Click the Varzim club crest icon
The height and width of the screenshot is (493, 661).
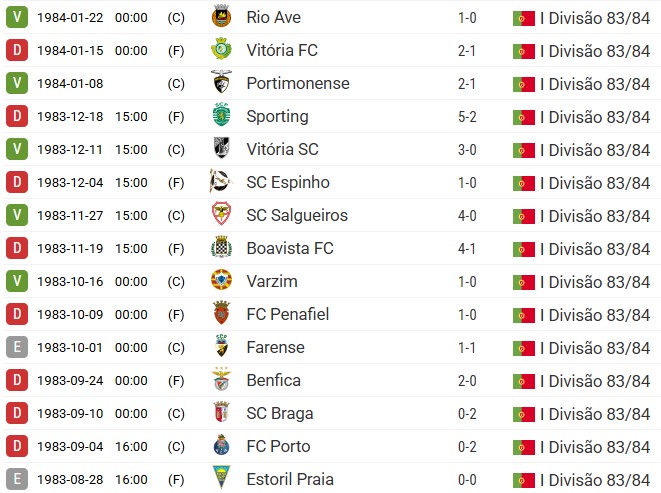[x=221, y=282]
